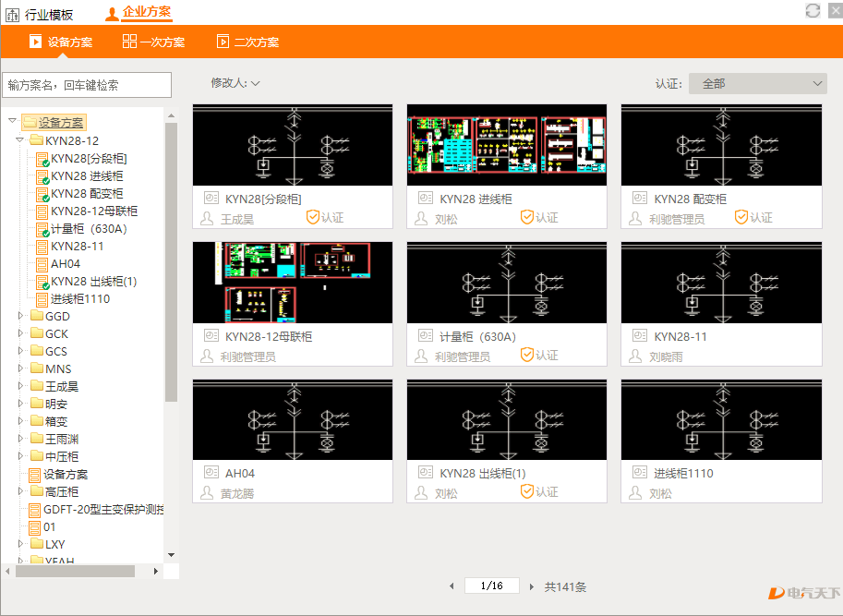Go to previous page arrow
The width and height of the screenshot is (843, 616).
pyautogui.click(x=452, y=586)
